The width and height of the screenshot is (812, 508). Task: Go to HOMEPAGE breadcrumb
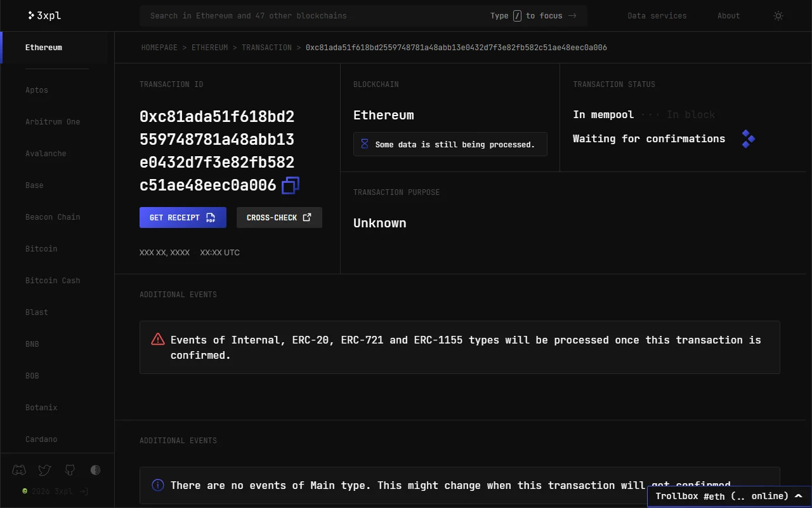[x=159, y=48]
